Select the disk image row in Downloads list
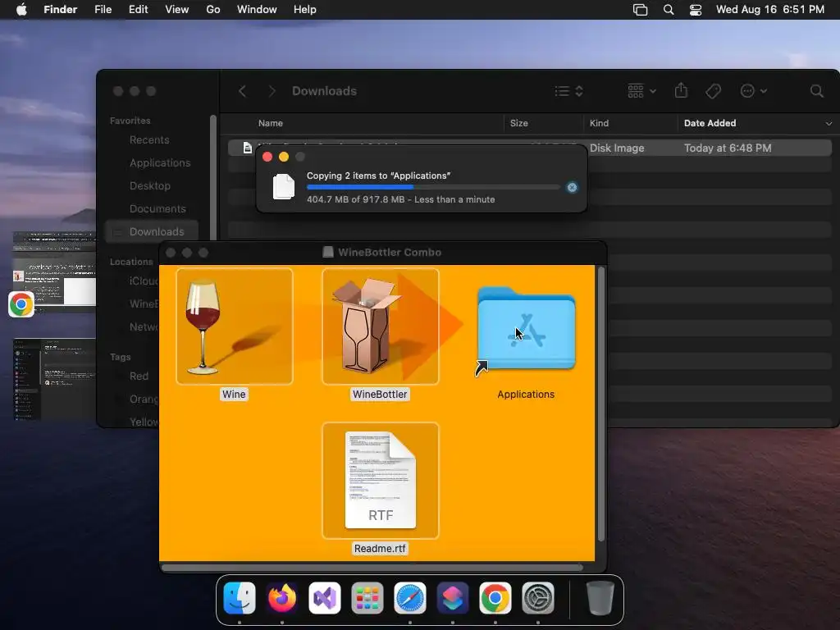Viewport: 840px width, 630px height. 529,148
